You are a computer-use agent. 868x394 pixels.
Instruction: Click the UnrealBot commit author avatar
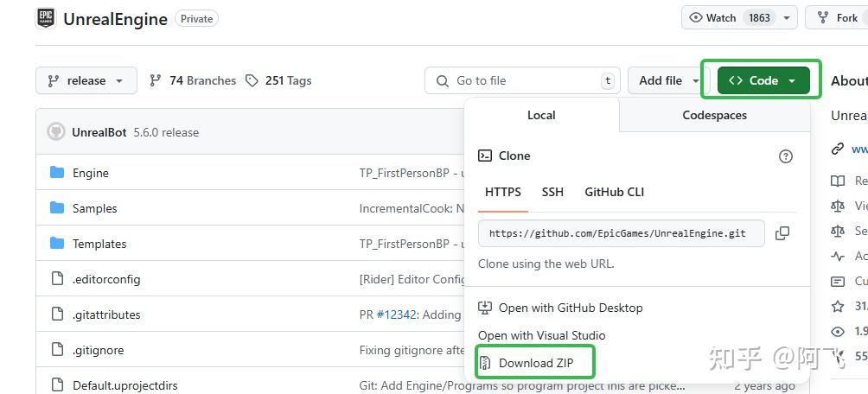click(x=56, y=132)
